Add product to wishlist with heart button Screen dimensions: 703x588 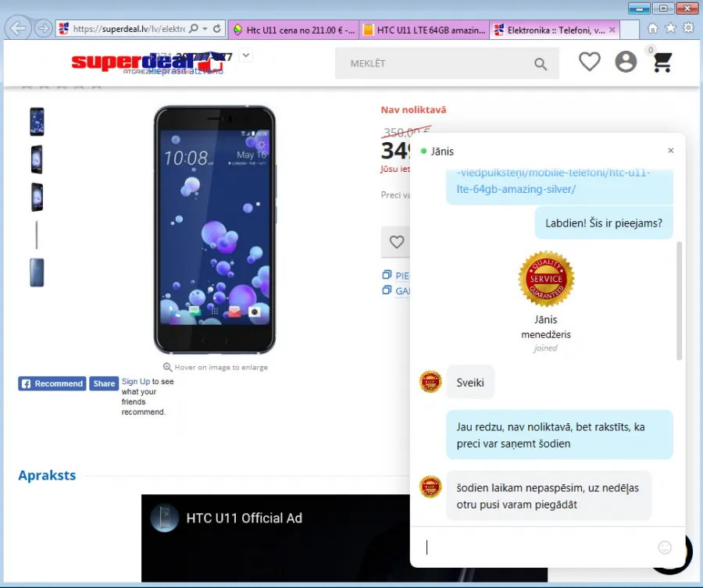tap(396, 242)
